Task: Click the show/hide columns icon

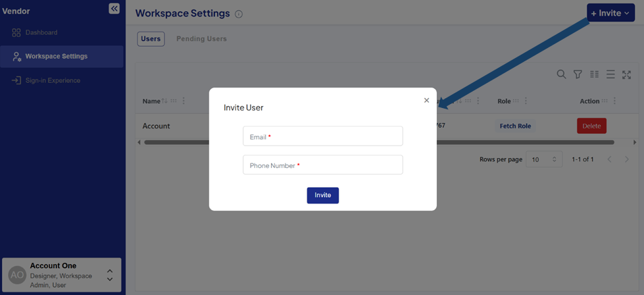Action: click(594, 74)
